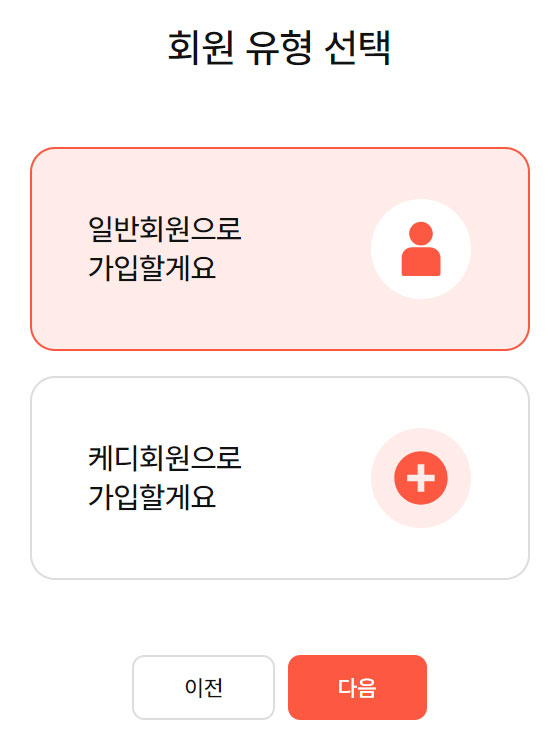Click the head of the user avatar icon
Viewport: 560px width, 750px height.
pos(421,233)
